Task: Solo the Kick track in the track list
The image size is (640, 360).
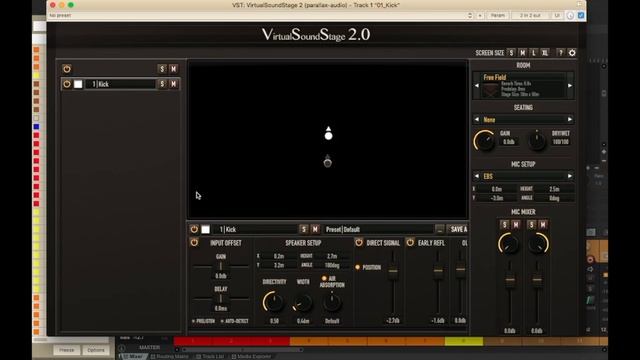Action: point(162,84)
